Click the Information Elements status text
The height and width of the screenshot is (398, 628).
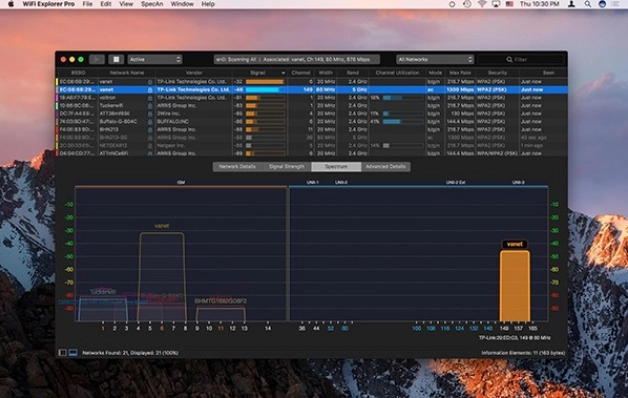point(523,353)
